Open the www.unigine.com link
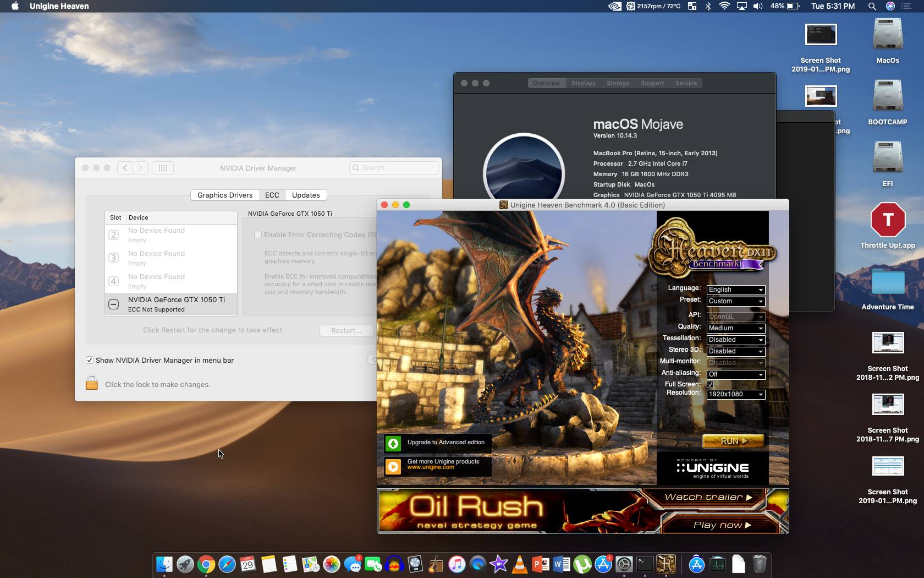Screen dimensions: 924x578 (431, 467)
